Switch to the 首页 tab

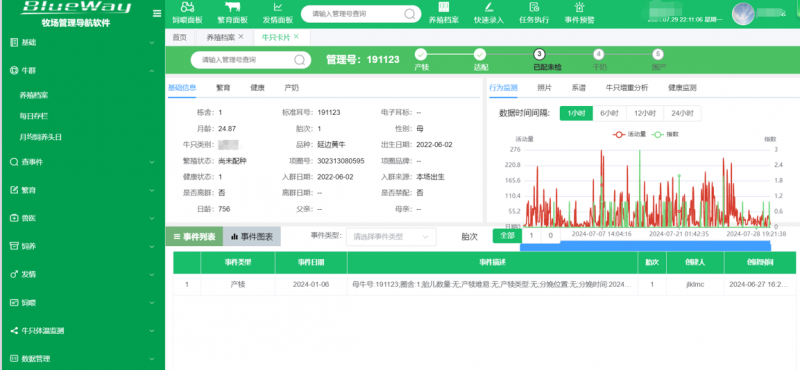[x=179, y=37]
